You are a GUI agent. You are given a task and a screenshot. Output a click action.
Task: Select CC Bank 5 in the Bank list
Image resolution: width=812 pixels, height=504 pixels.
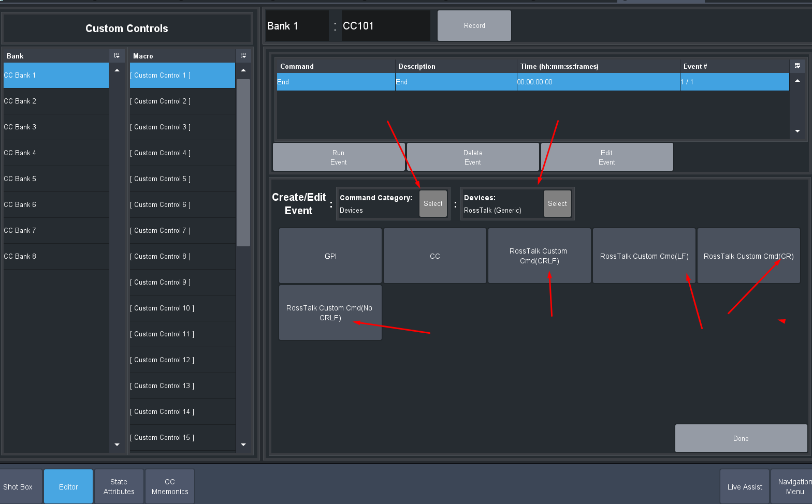56,179
